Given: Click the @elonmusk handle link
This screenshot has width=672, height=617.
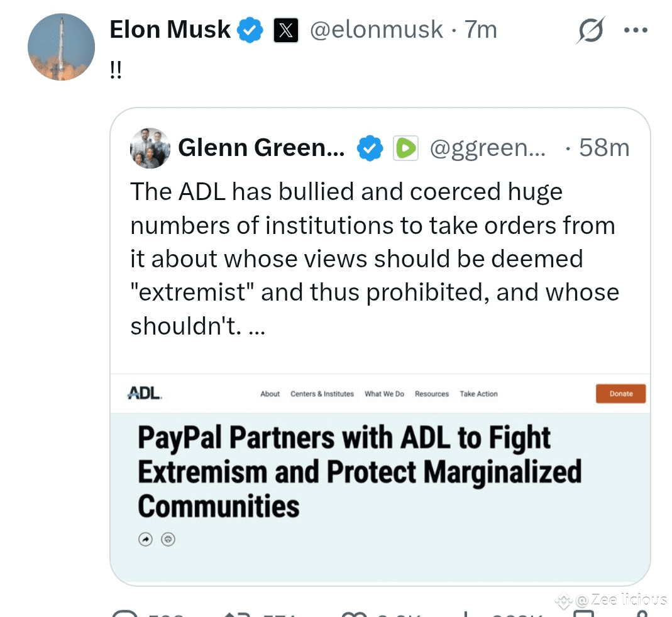Looking at the screenshot, I should point(377,30).
